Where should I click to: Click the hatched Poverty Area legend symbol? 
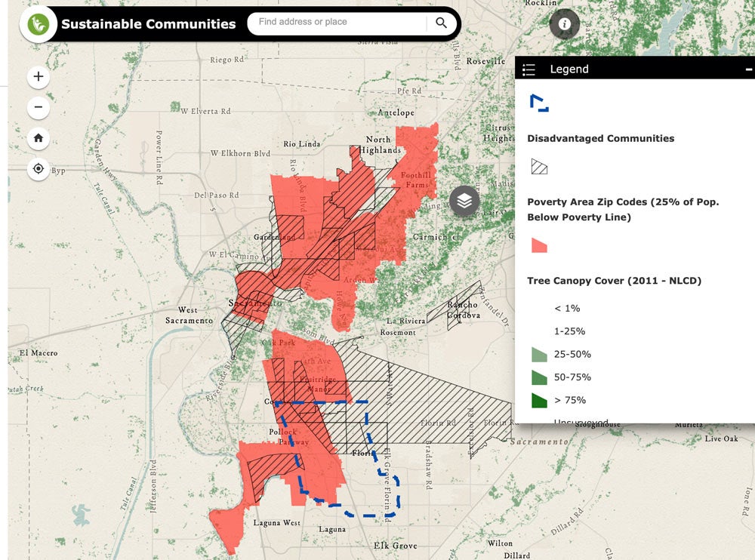click(540, 168)
